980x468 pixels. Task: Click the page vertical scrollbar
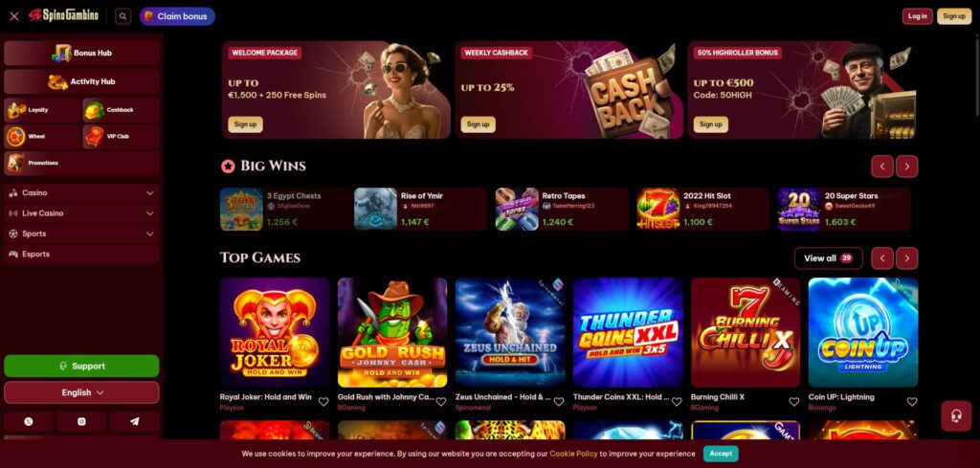coord(977,75)
